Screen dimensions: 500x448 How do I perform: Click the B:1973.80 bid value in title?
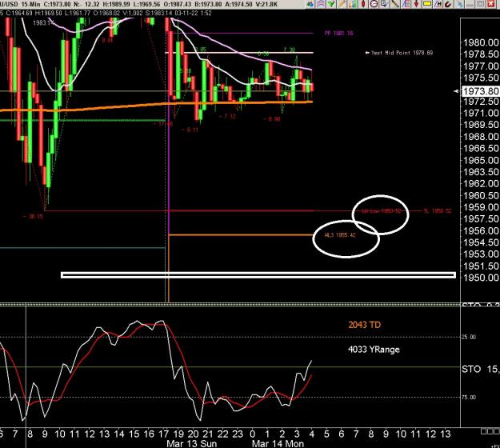(x=208, y=5)
